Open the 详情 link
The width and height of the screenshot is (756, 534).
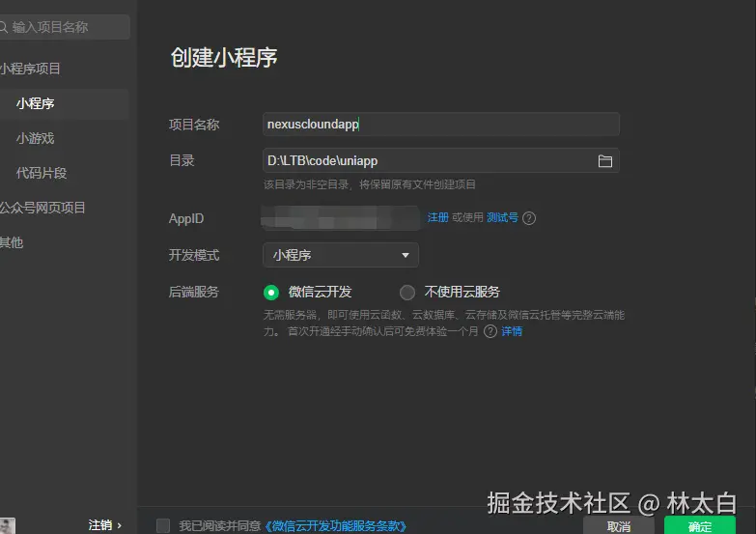point(512,331)
